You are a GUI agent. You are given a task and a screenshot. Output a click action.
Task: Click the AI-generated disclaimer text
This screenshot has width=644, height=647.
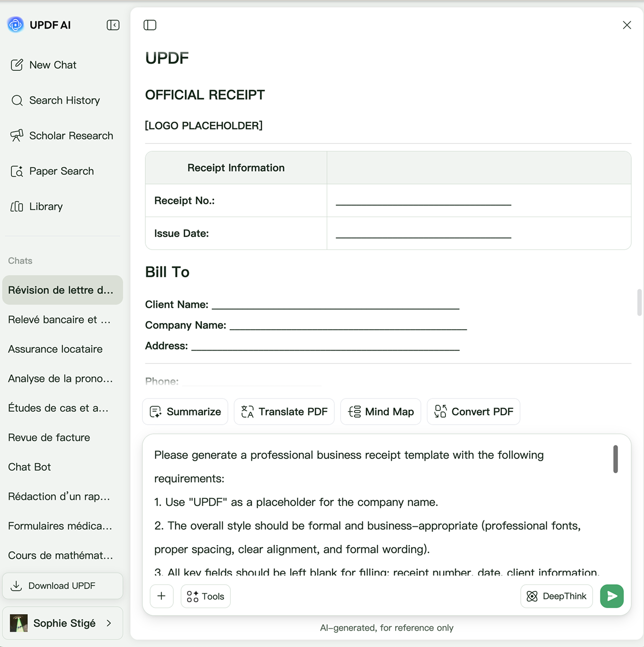387,628
